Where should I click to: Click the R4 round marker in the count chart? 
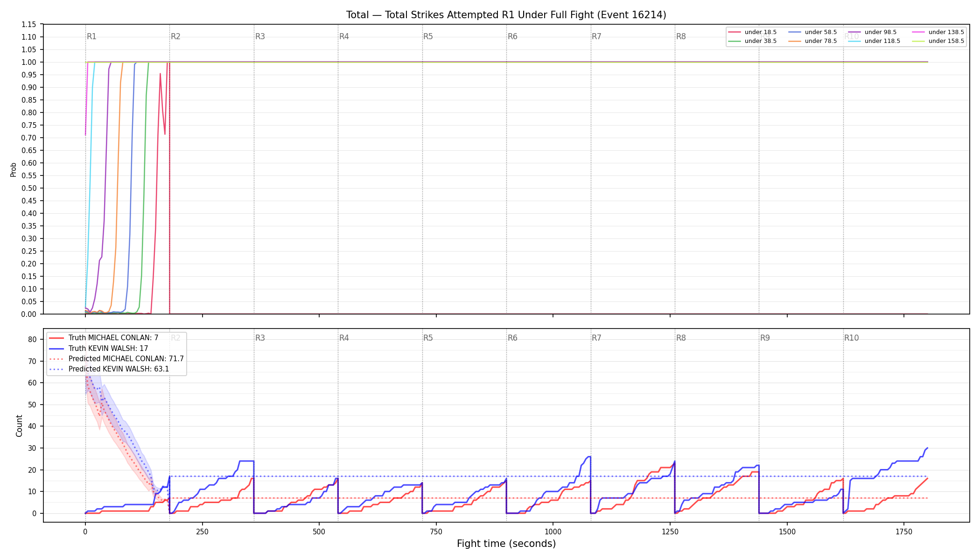pos(344,338)
